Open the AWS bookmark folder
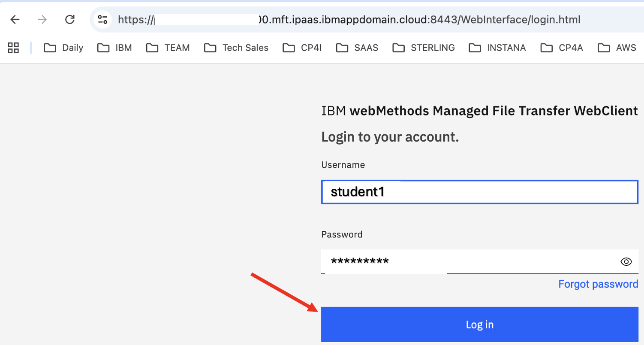644x346 pixels. pyautogui.click(x=617, y=48)
